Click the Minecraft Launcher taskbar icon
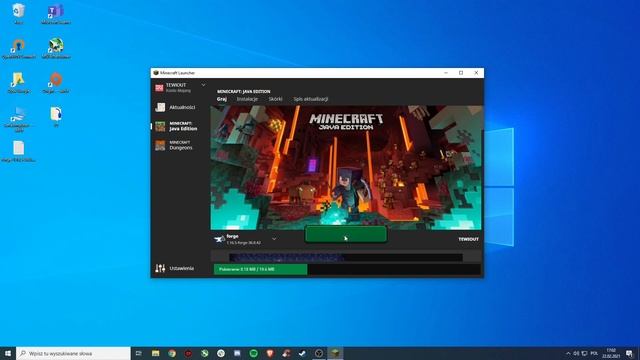The image size is (640, 360). pos(335,353)
